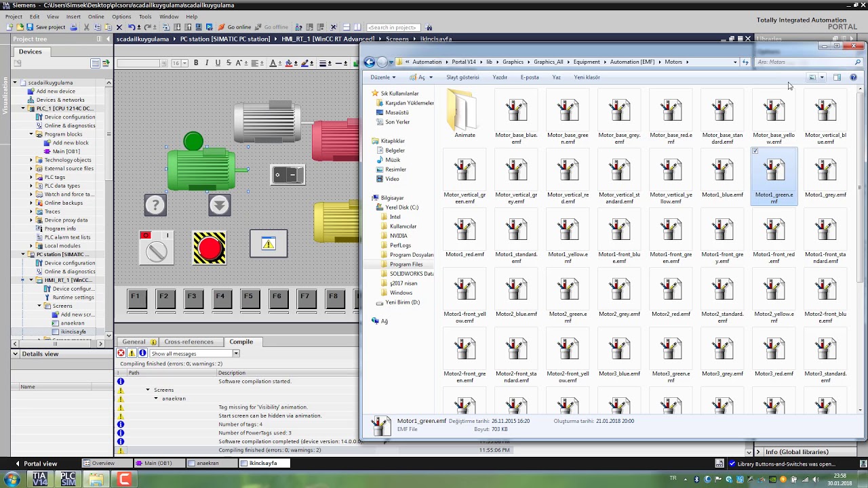Uncheck the Motor1_green.emf selection checkbox
This screenshot has height=488, width=868.
(755, 151)
